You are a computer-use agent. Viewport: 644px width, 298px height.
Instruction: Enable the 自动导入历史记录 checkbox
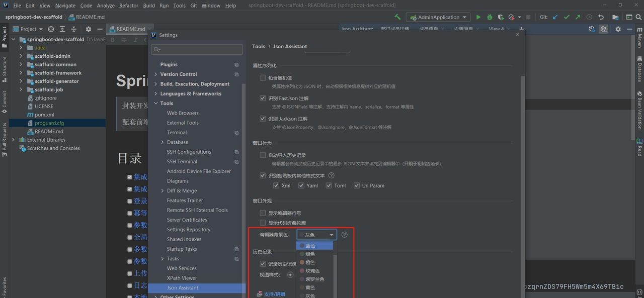click(x=263, y=155)
